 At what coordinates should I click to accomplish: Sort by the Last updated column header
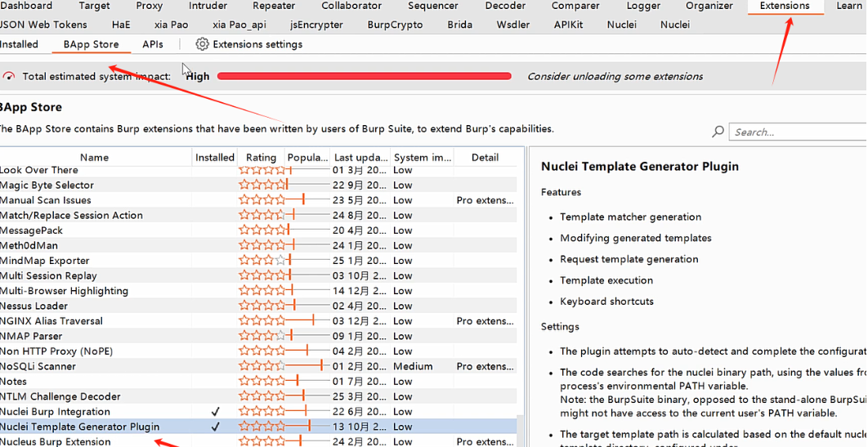pyautogui.click(x=360, y=157)
